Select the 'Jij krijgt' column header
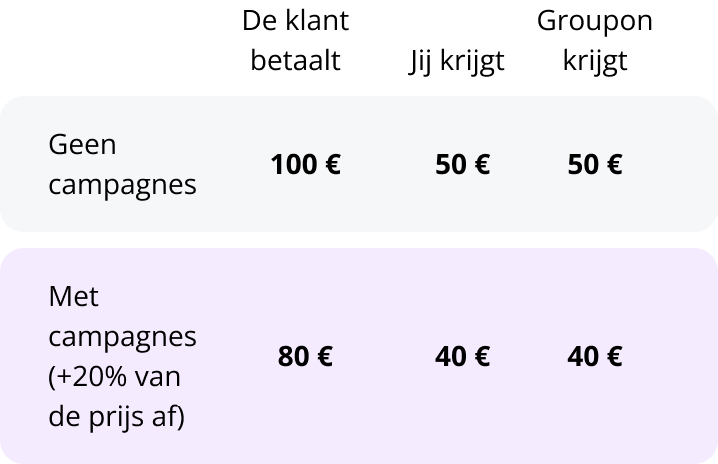This screenshot has width=718, height=464. click(457, 61)
